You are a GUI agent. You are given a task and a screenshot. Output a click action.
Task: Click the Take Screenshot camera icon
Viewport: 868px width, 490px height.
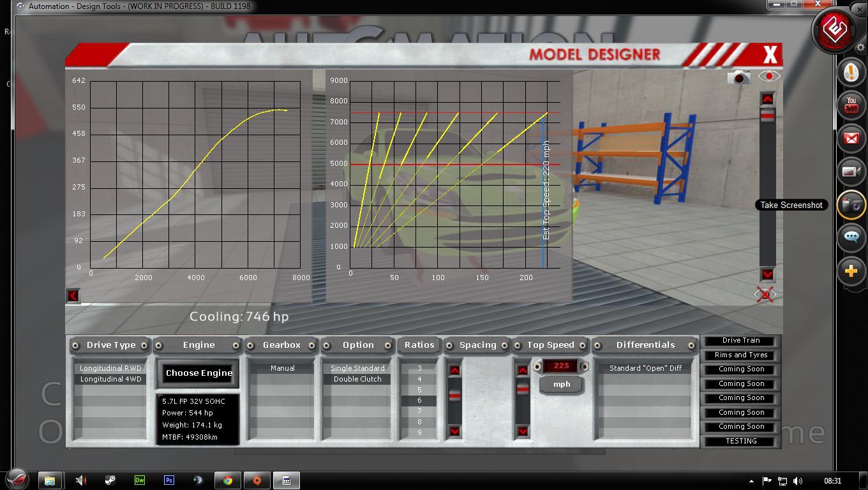pos(851,205)
